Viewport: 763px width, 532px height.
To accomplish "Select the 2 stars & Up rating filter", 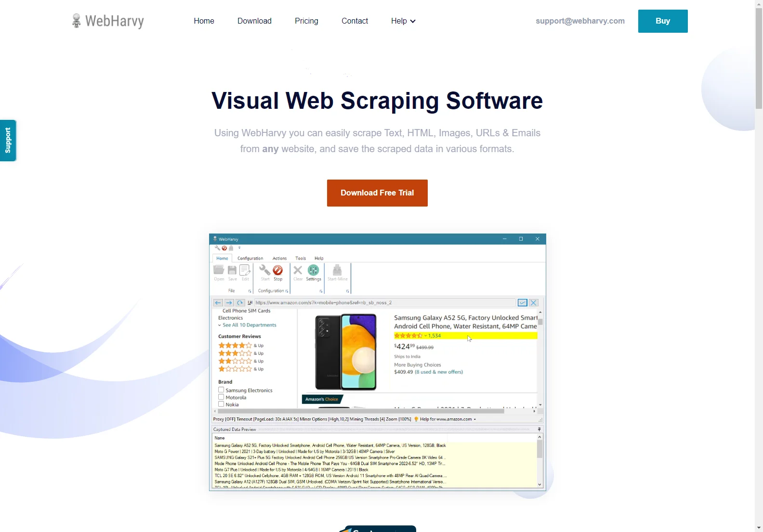I will tap(241, 361).
